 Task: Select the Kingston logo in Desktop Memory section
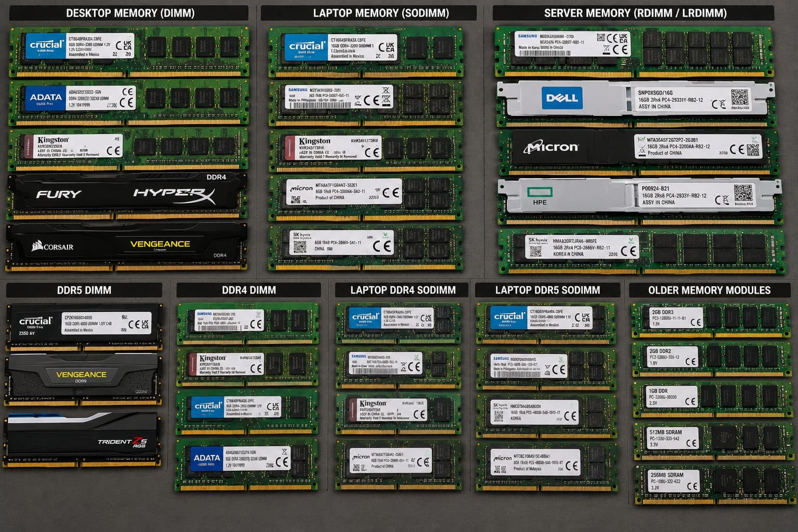(52, 140)
